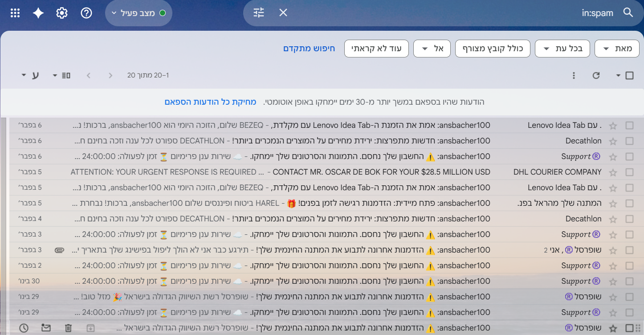644x335 pixels.
Task: Show search options sliders icon
Action: (259, 13)
